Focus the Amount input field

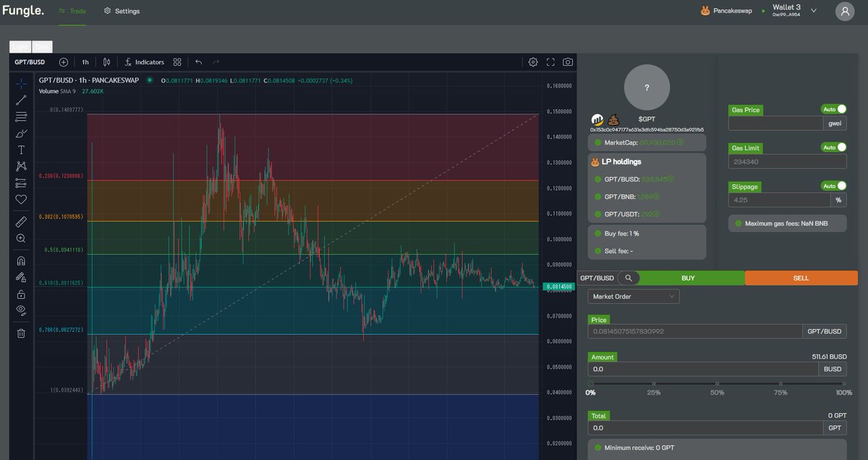[x=703, y=369]
